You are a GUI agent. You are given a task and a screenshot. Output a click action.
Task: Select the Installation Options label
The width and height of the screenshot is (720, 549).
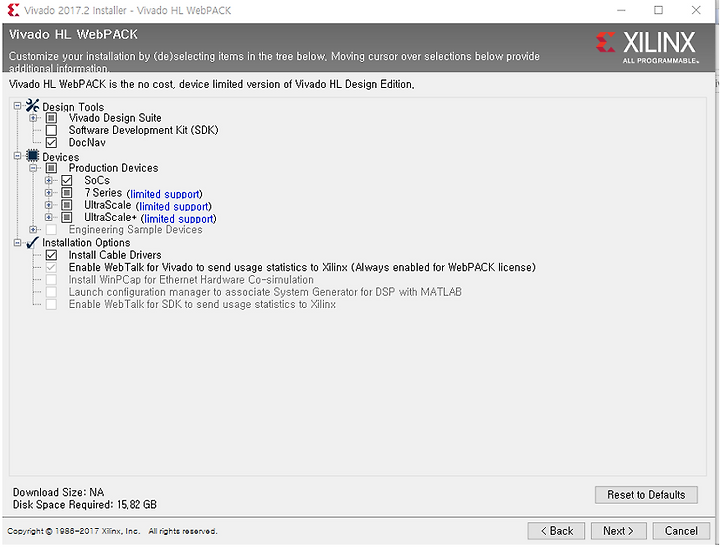click(86, 243)
